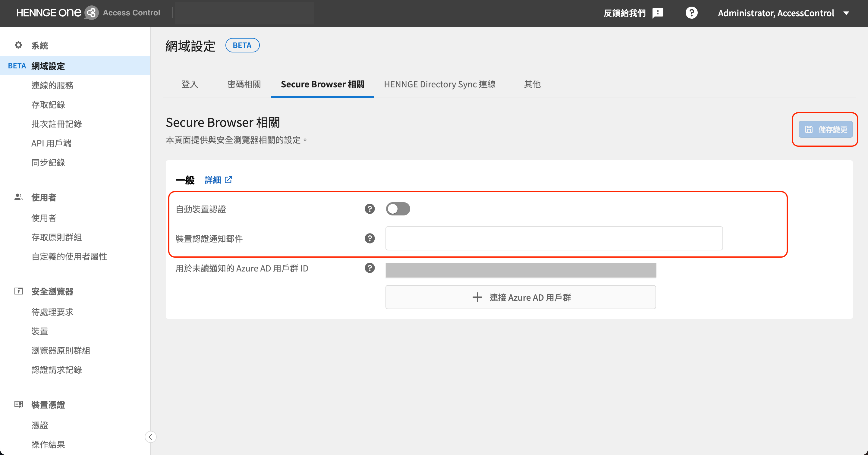
Task: Click the BETA badge beside 網域設定 title
Action: click(242, 45)
